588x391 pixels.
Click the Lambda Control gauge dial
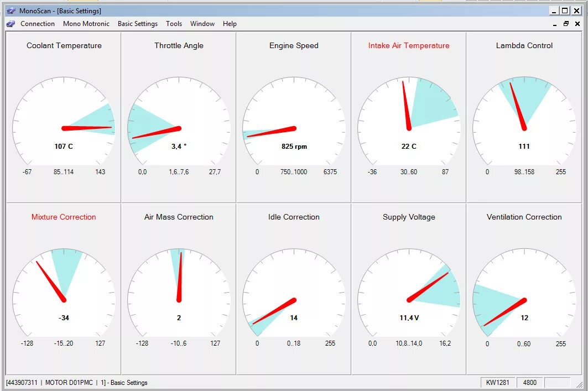coord(524,121)
